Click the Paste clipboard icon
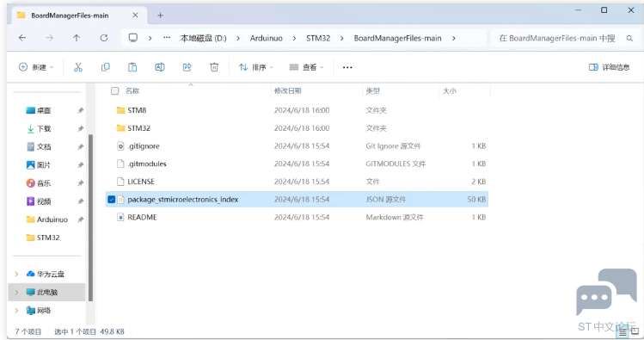The width and height of the screenshot is (644, 340). tap(132, 67)
